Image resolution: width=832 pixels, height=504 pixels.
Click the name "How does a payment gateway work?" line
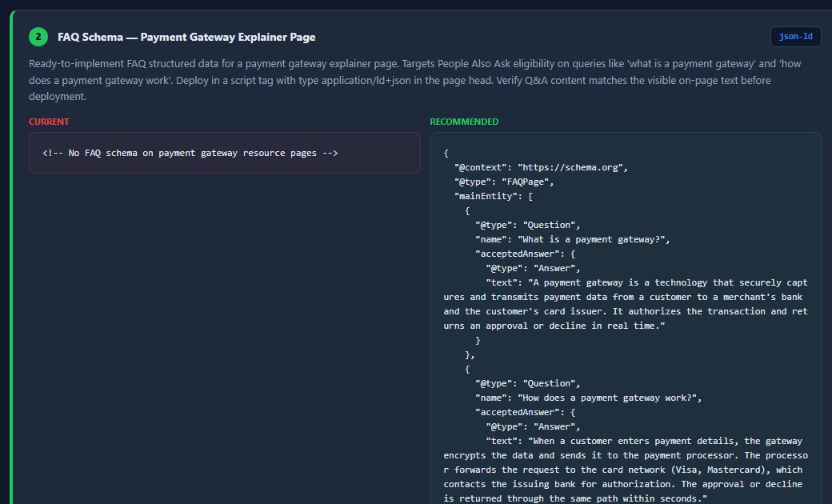coord(589,398)
